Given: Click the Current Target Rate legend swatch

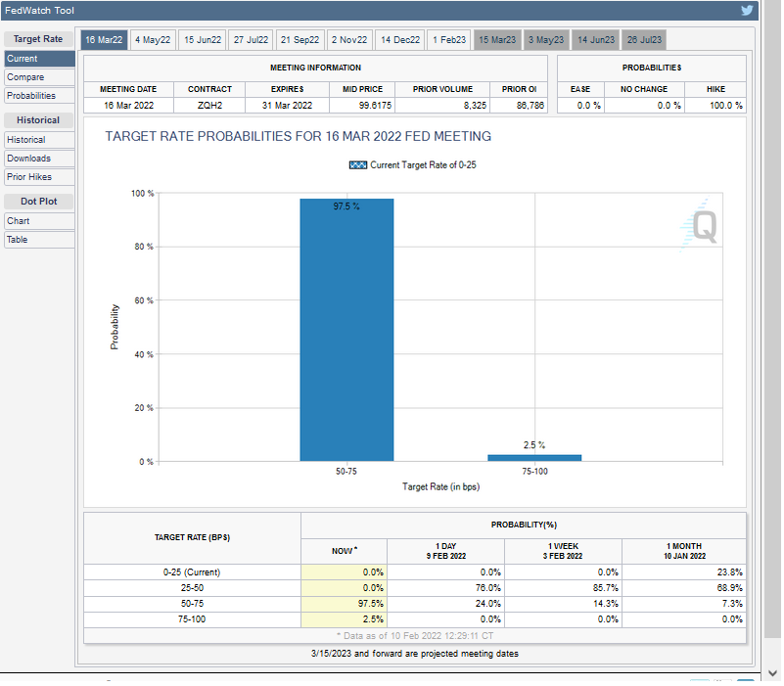Looking at the screenshot, I should click(x=358, y=165).
